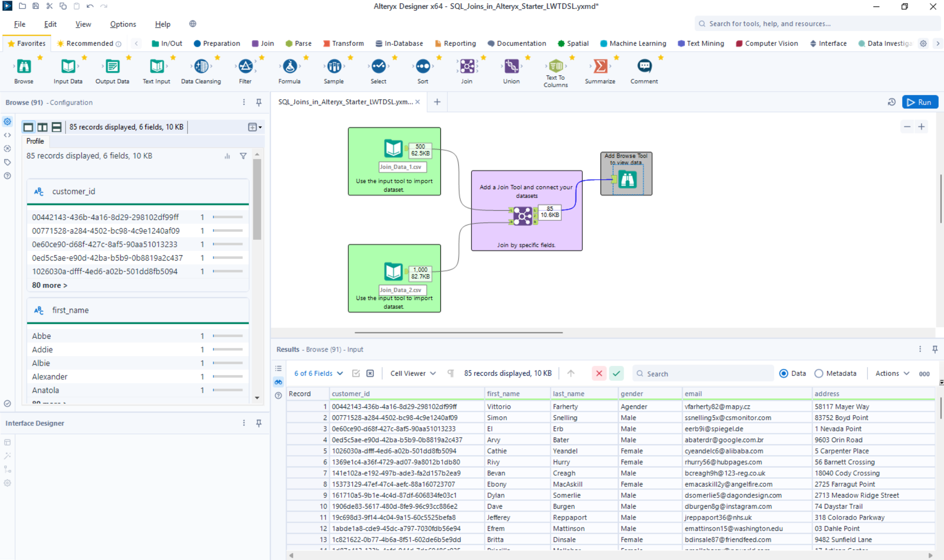The image size is (944, 560).
Task: Open the 6 of 6 Fields dropdown
Action: tap(318, 373)
